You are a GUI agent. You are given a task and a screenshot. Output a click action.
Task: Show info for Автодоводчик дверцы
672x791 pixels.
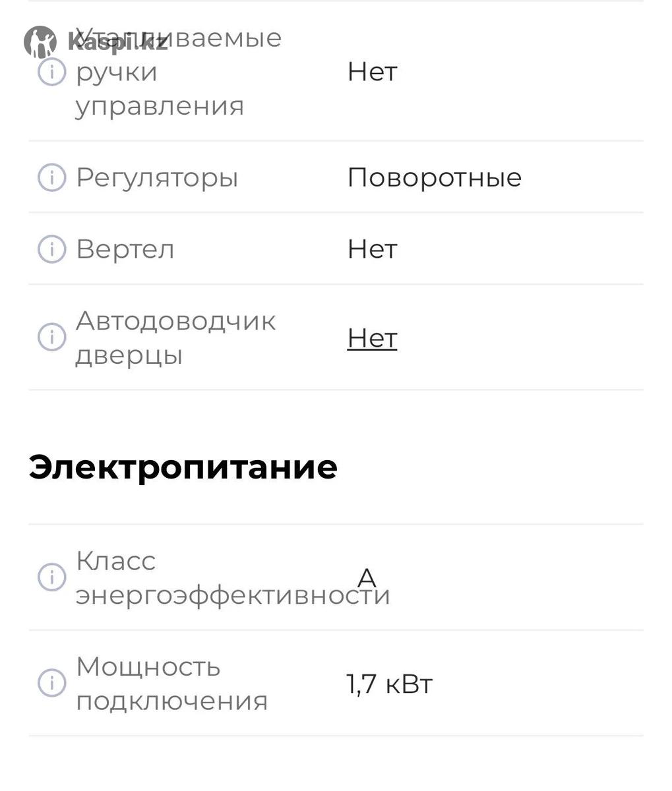pos(51,337)
